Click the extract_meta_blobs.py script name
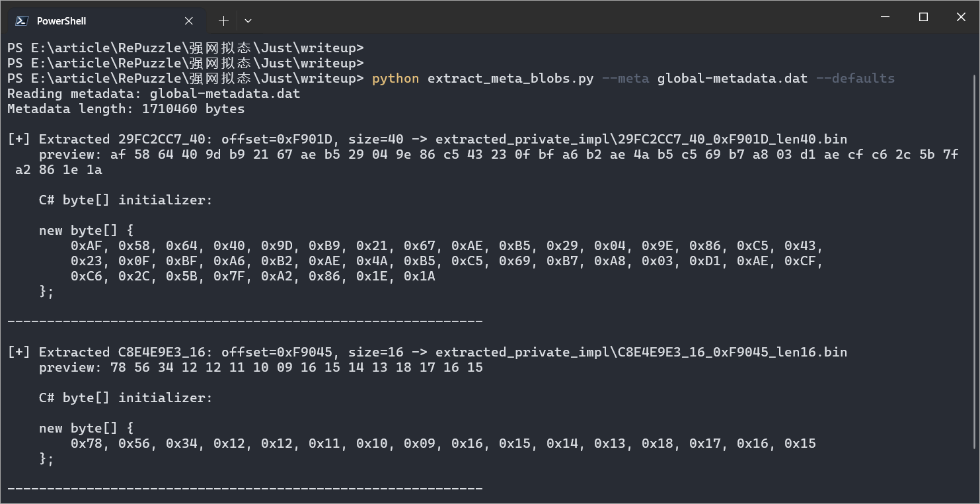Viewport: 980px width, 504px height. click(x=510, y=78)
